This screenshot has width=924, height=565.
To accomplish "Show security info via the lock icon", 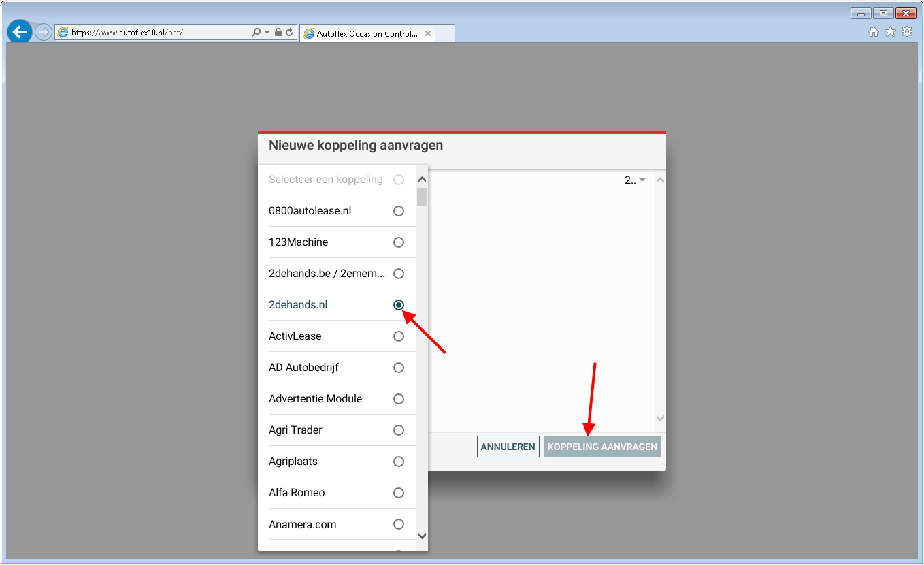I will coord(278,32).
